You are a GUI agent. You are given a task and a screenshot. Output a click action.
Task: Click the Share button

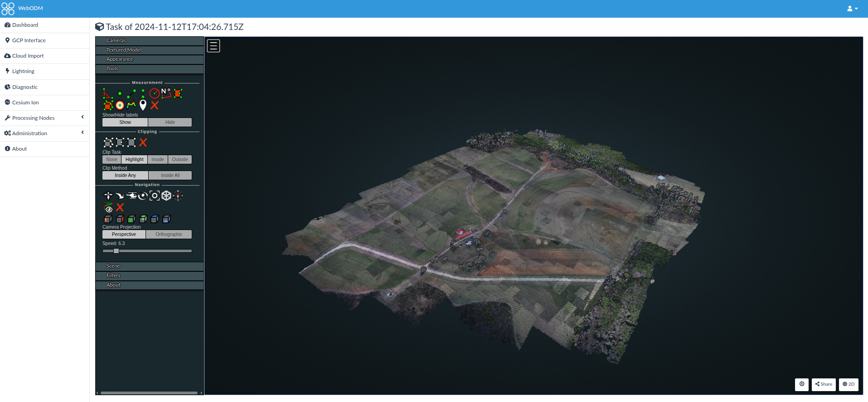[x=824, y=384]
